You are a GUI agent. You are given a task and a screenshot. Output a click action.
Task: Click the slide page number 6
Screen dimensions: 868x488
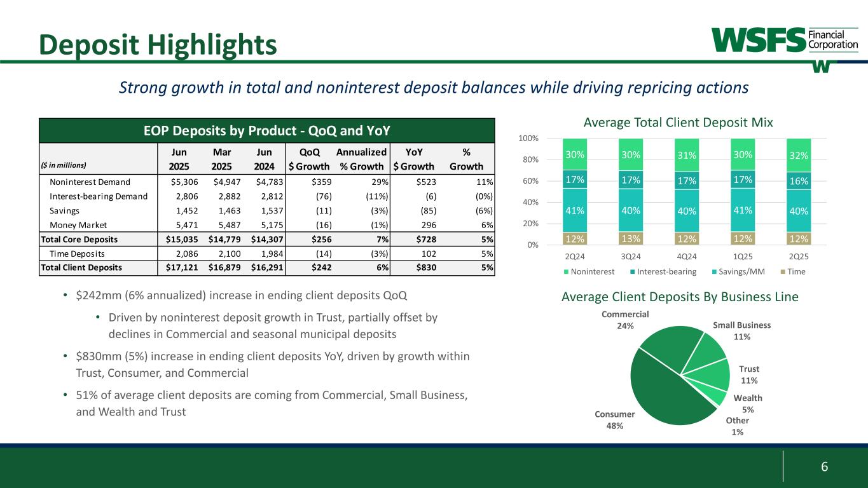tap(824, 466)
